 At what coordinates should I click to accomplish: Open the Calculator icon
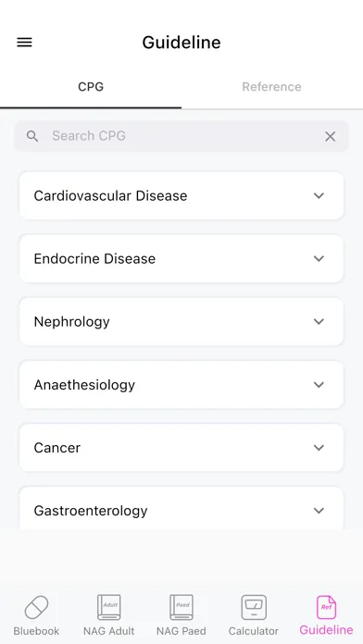[x=254, y=607]
